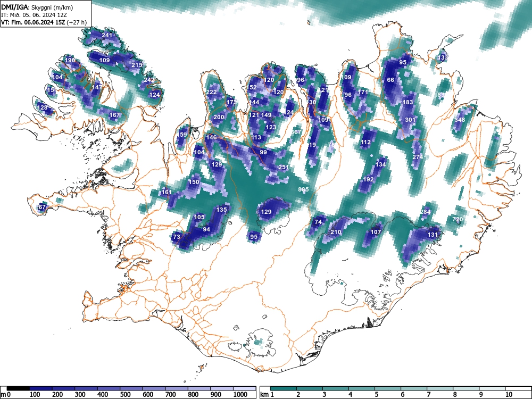
Task: Click the header title 'DMI/IGA: Skyggni (m/km)'
Action: (x=37, y=7)
